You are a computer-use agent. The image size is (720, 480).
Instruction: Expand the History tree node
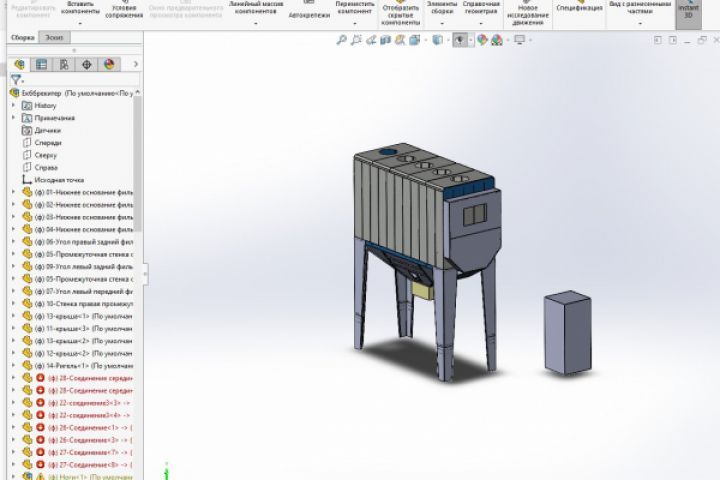coord(14,106)
